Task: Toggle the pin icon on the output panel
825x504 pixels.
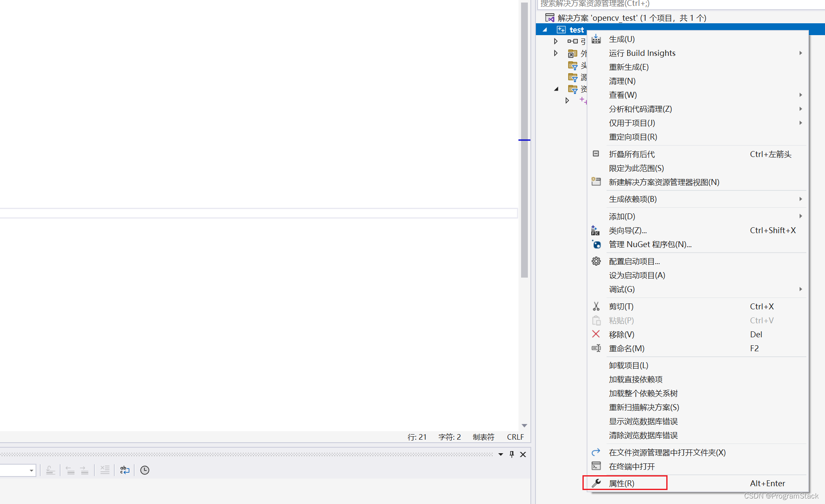Action: pyautogui.click(x=511, y=454)
